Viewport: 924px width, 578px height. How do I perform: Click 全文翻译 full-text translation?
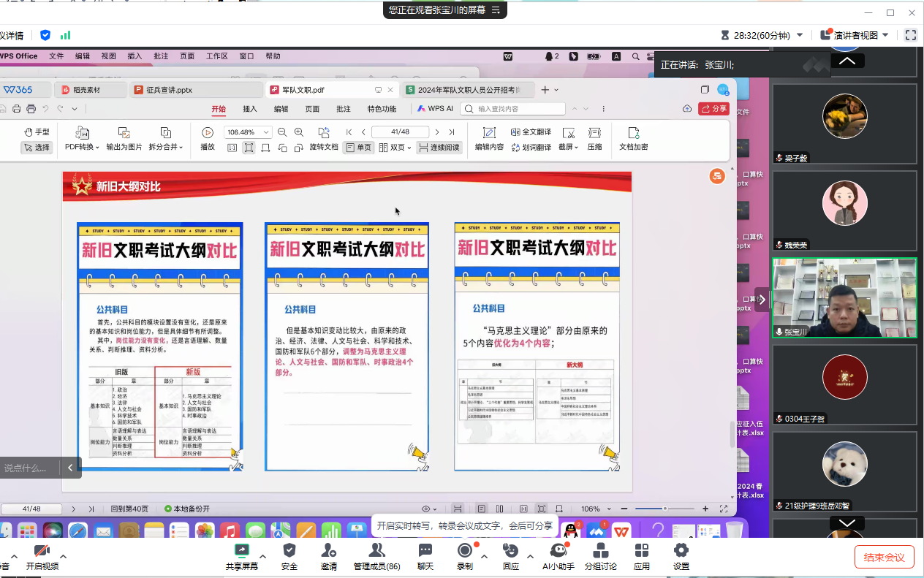click(531, 132)
